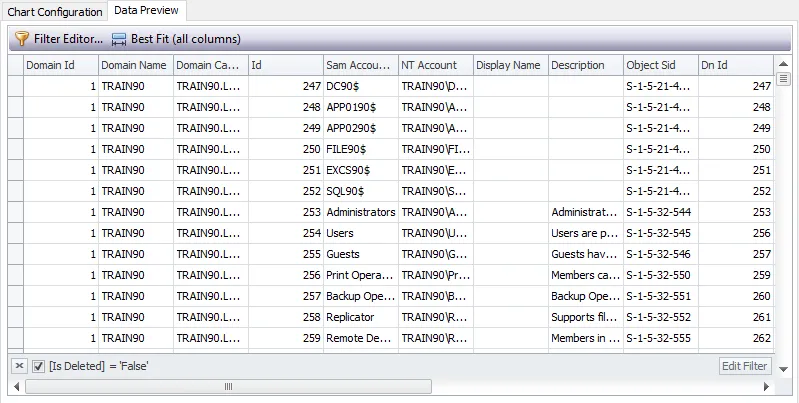
Task: Click the TRAIN90\Pr... NT Account cell
Action: 436,275
